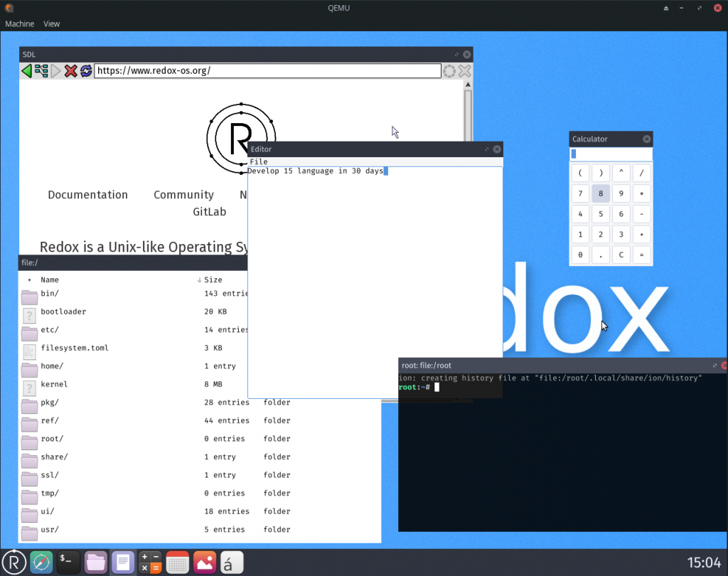Click the bootloader file icon
This screenshot has width=728, height=576.
pyautogui.click(x=29, y=316)
